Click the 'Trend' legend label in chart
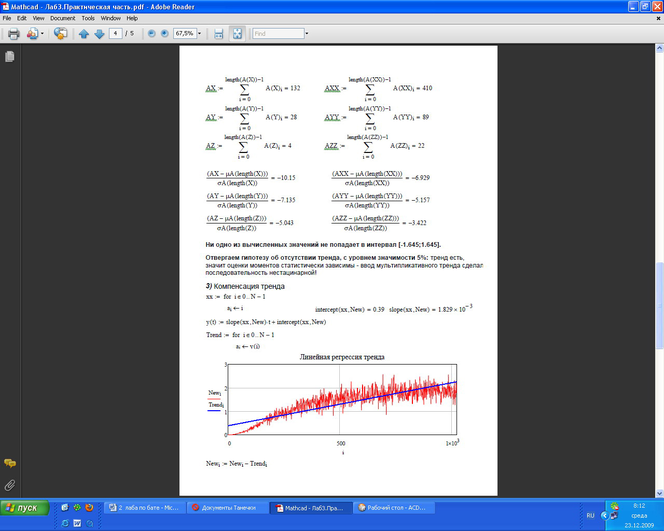This screenshot has height=531, width=664. point(216,405)
